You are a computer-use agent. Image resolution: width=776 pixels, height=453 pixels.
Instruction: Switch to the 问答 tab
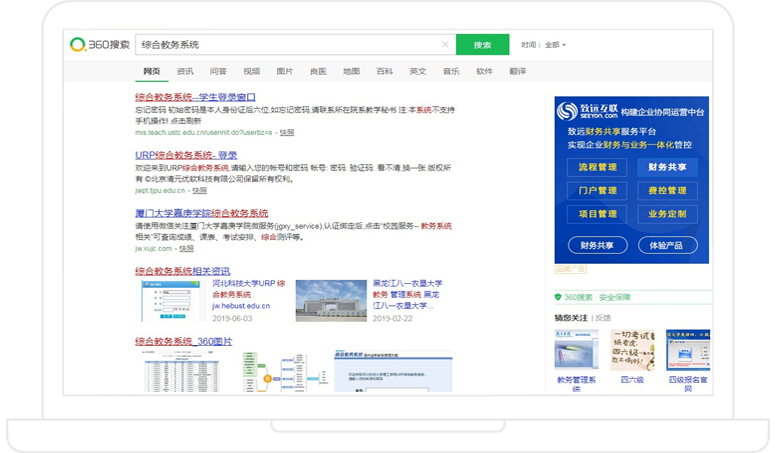coord(218,71)
